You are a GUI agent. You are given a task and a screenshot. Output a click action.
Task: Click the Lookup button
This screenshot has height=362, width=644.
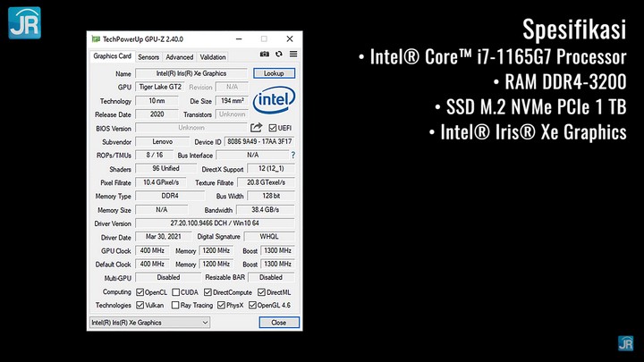[274, 73]
